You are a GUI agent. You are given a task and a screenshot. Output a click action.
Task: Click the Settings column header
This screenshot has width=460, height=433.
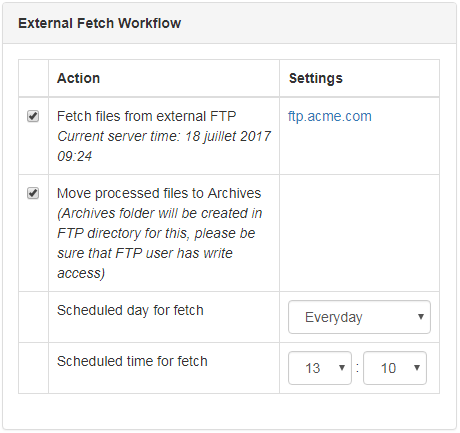(x=316, y=78)
